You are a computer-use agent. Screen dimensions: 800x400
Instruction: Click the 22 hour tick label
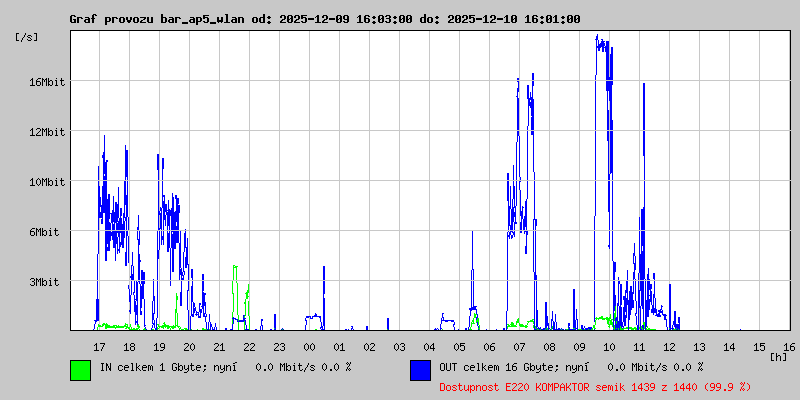click(x=249, y=347)
